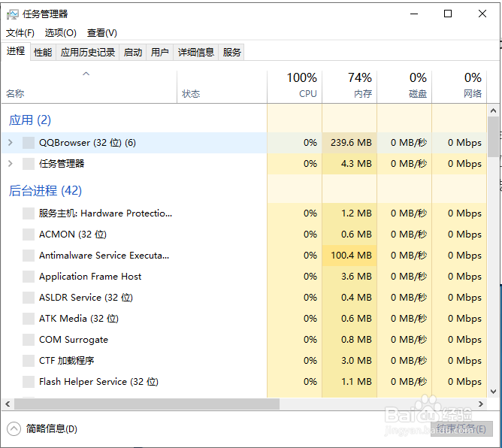Click the 任务管理器 process row icon
Image resolution: width=502 pixels, height=448 pixels.
(29, 164)
